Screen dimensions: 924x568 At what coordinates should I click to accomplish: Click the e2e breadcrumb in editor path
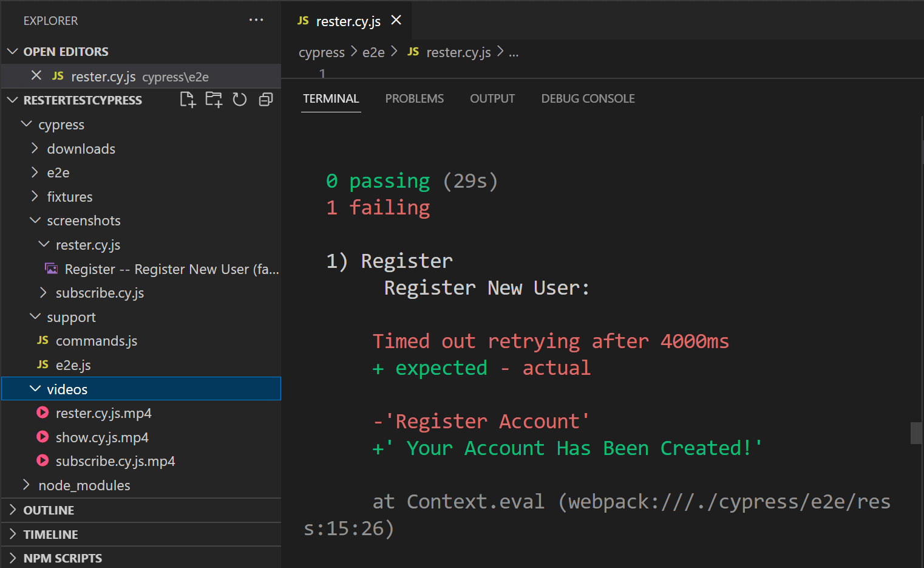[373, 53]
